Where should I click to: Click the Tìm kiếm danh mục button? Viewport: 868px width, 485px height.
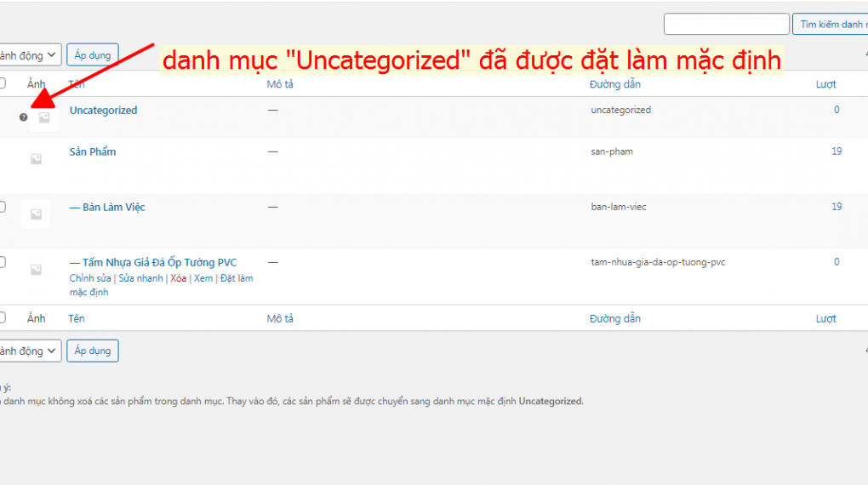pyautogui.click(x=830, y=25)
